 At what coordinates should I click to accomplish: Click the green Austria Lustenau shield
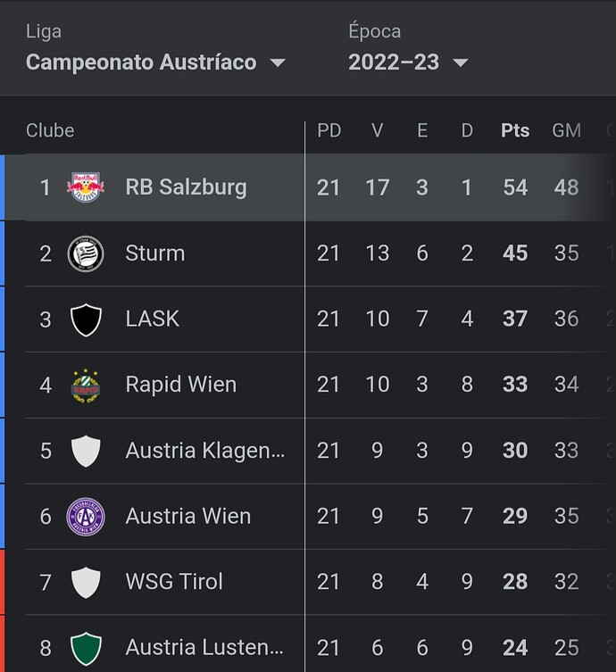pos(86,648)
